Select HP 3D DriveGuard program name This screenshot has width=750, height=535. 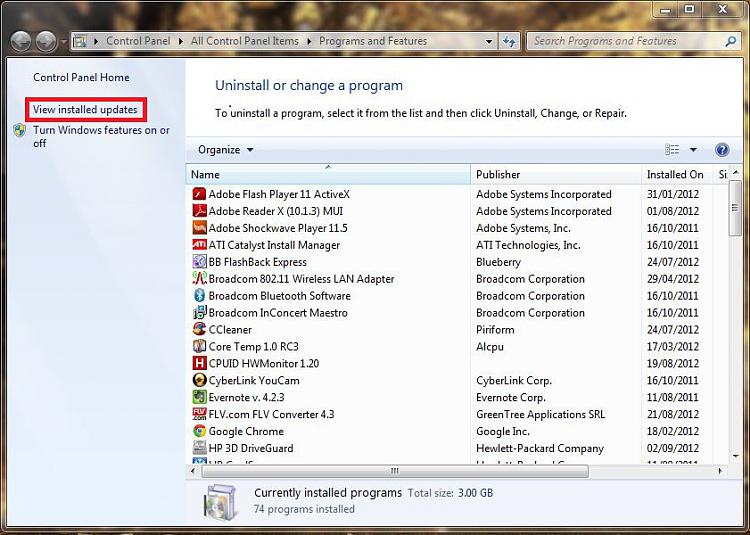click(x=251, y=448)
